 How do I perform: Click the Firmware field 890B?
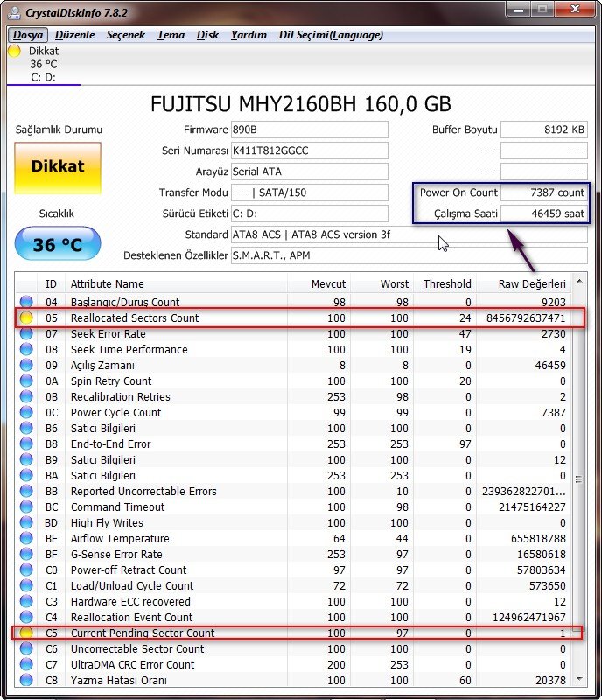pos(309,129)
